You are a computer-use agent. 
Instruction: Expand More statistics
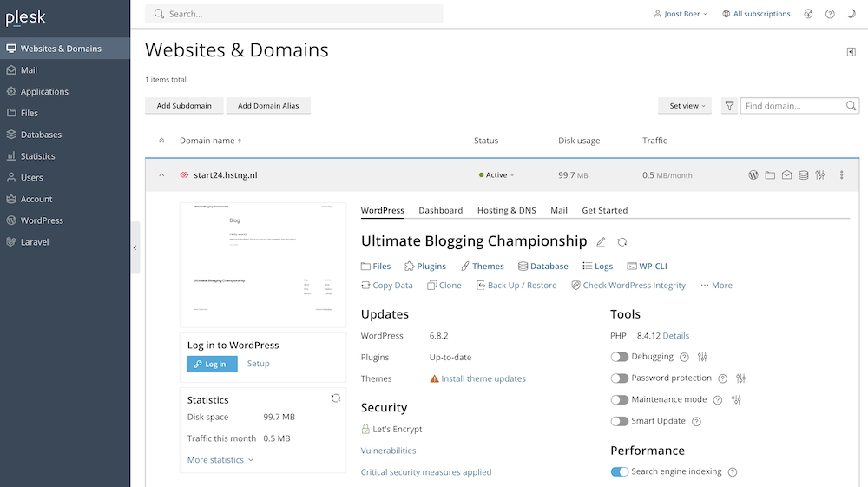tap(220, 460)
